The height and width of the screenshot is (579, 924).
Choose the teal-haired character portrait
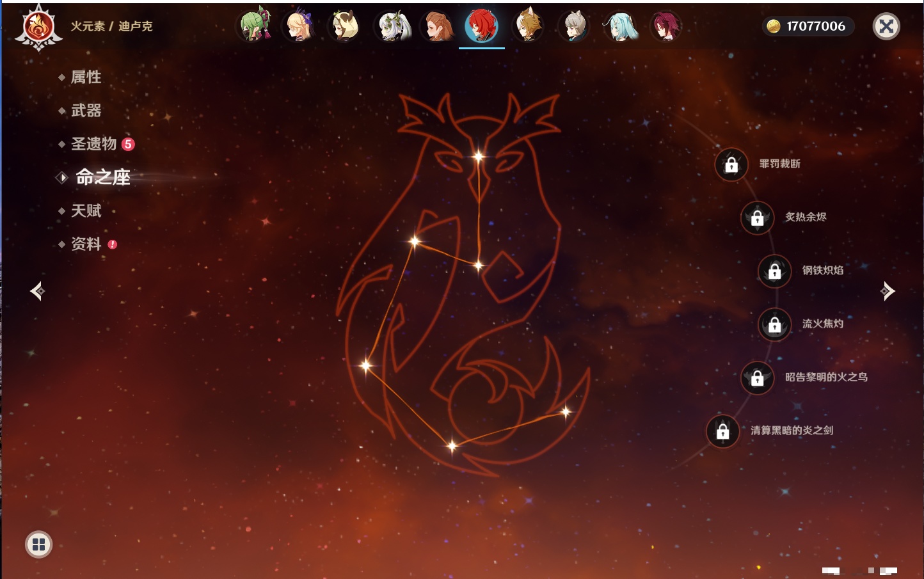point(620,26)
